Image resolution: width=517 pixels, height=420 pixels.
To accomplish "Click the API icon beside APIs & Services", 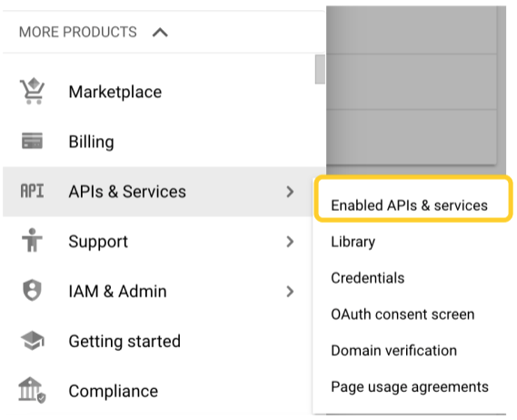I will point(32,191).
